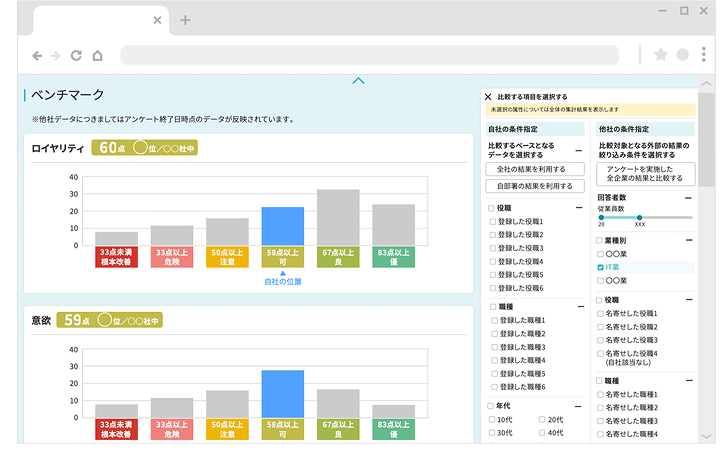Check the 年代 group checkbox
This screenshot has height=462, width=728.
490,406
